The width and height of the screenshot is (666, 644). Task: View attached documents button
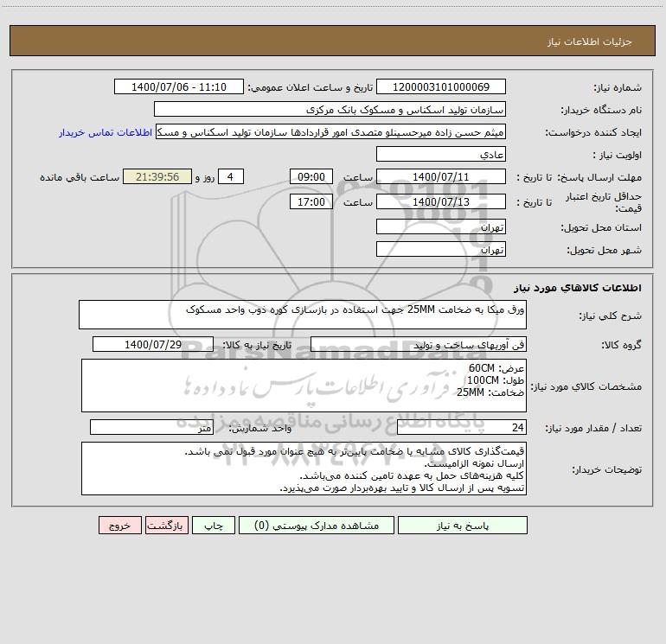[x=317, y=526]
